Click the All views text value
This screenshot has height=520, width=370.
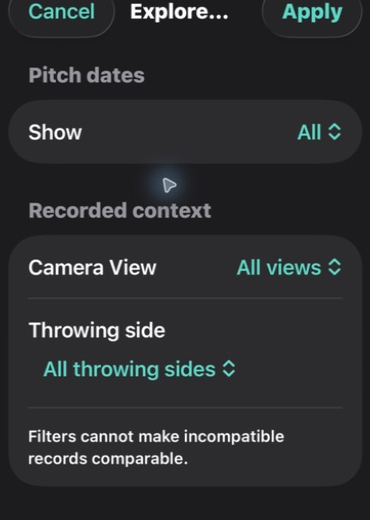pos(279,267)
